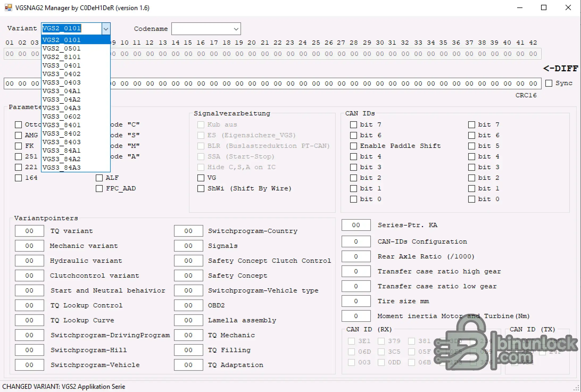Click the VGSNAG2 Manager app icon in title bar
The image size is (581, 392).
tap(8, 7)
